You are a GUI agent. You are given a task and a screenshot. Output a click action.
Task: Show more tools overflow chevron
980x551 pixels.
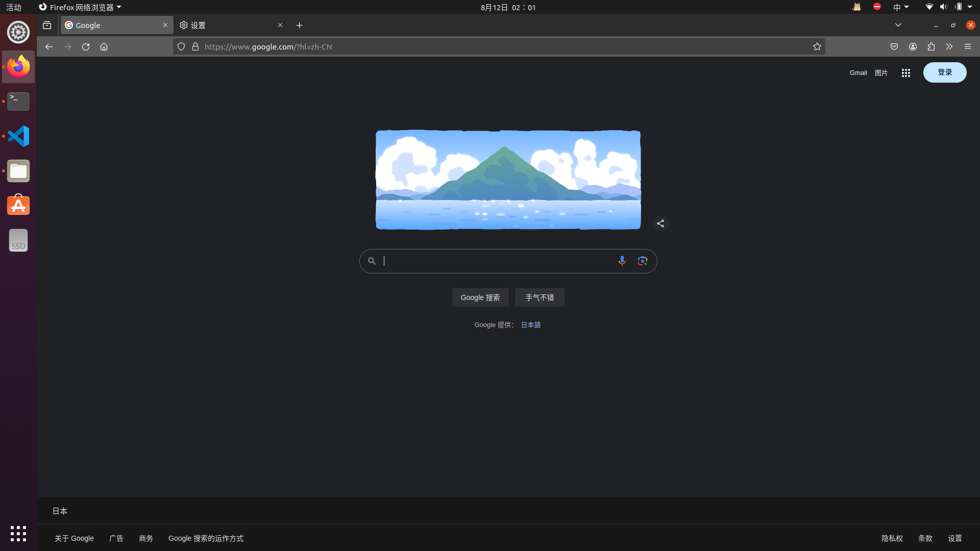coord(949,46)
